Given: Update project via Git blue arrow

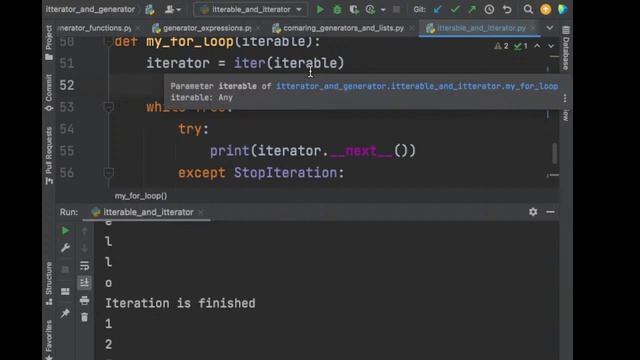Looking at the screenshot, I should [x=438, y=9].
